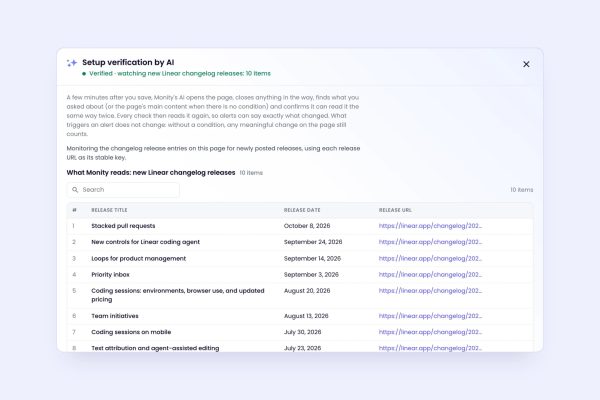Select 'Text attribution and agent-assisted editing' title
Image resolution: width=600 pixels, height=400 pixels.
(155, 348)
